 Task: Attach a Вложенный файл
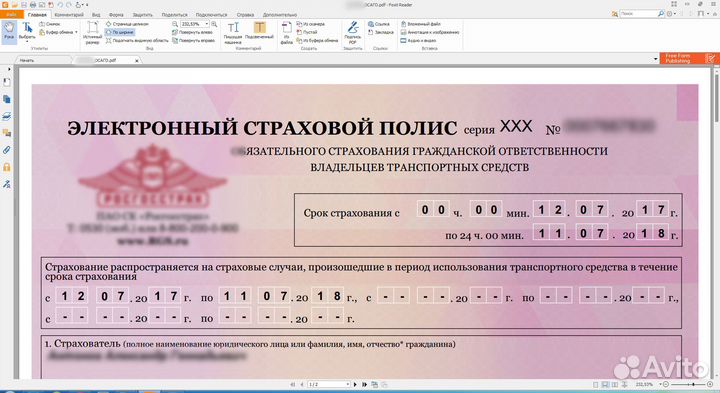pyautogui.click(x=421, y=24)
